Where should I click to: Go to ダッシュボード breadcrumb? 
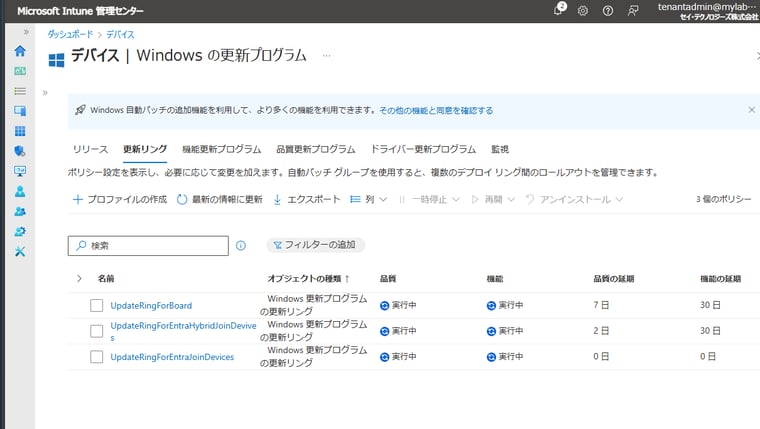[70, 34]
